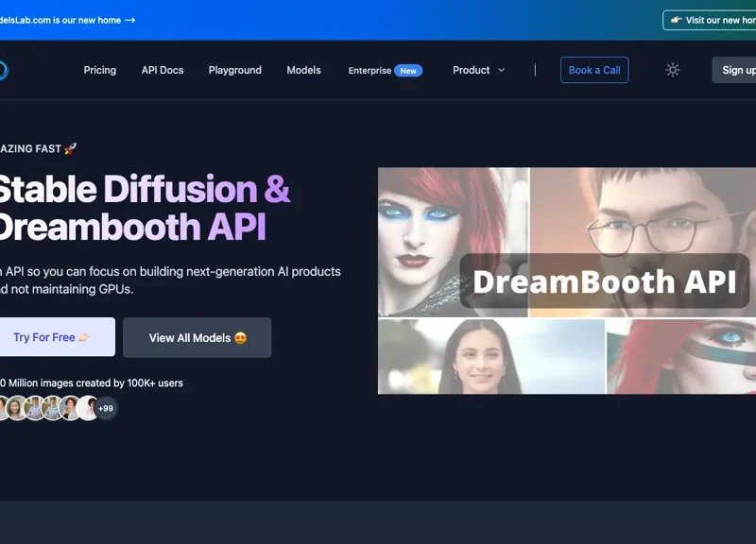Open the Enterprise menu item
756x544 pixels.
pyautogui.click(x=369, y=70)
